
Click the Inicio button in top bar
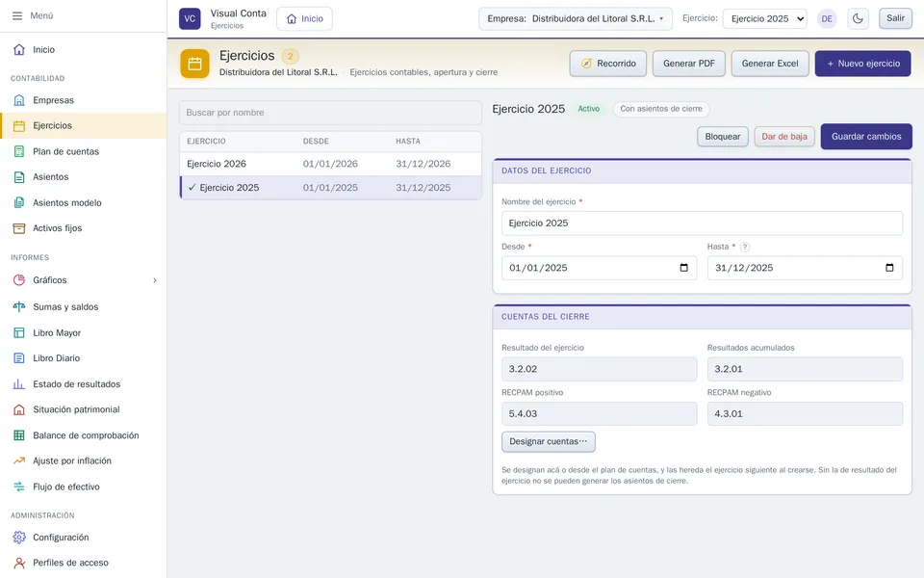point(305,18)
